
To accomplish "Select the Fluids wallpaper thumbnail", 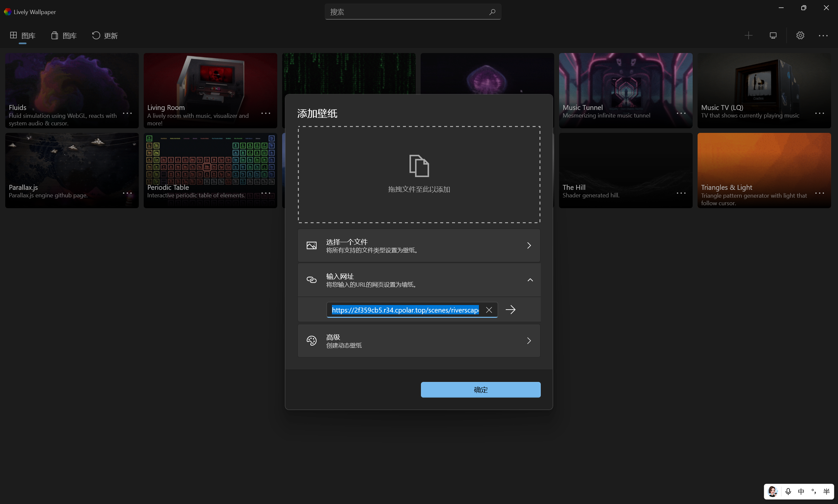I will pyautogui.click(x=72, y=90).
